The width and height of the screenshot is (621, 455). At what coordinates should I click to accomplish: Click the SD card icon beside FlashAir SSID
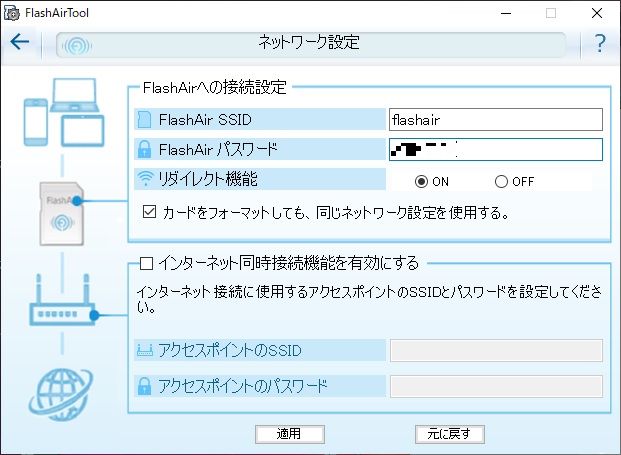click(144, 119)
